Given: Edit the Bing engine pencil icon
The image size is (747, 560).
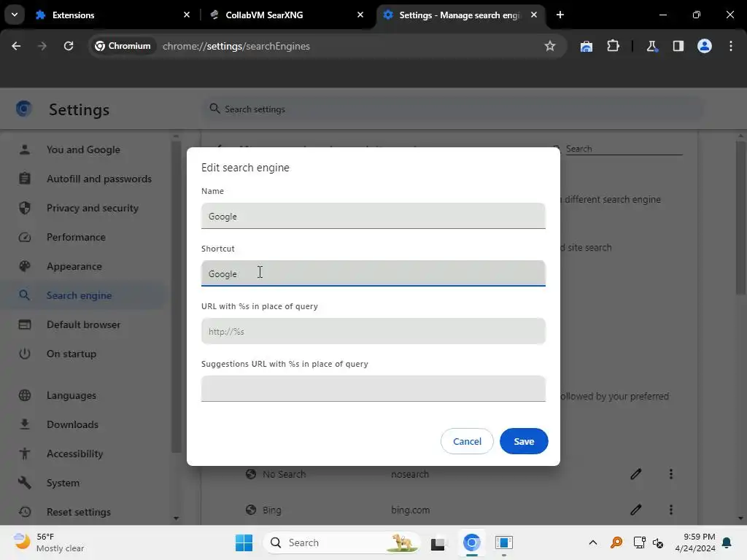Looking at the screenshot, I should point(635,510).
